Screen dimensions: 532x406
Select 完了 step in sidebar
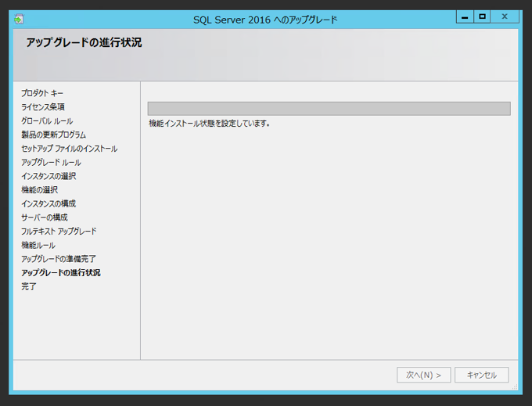28,286
